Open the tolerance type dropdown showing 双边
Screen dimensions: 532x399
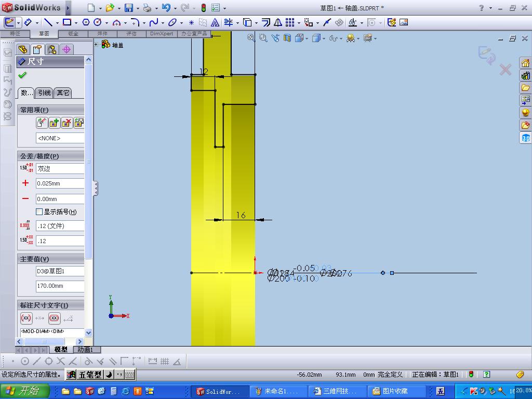60,169
